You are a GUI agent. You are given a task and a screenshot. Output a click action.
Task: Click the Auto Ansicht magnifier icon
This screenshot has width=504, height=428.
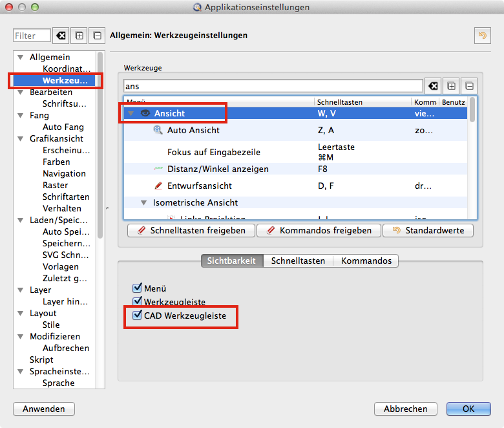click(x=158, y=130)
